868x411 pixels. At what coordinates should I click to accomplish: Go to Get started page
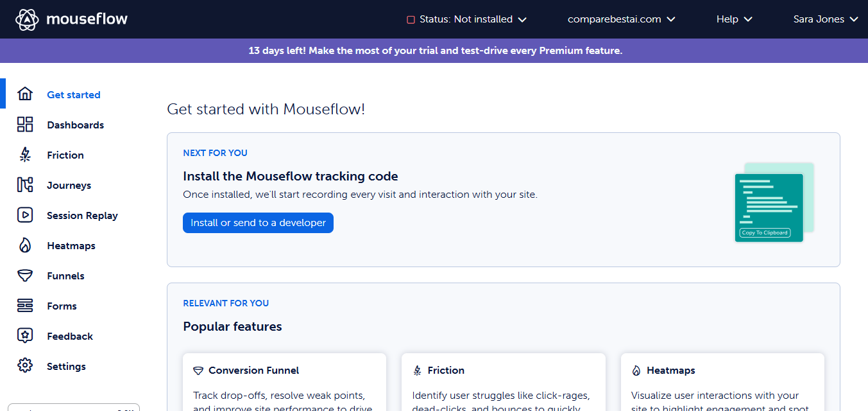tap(74, 95)
